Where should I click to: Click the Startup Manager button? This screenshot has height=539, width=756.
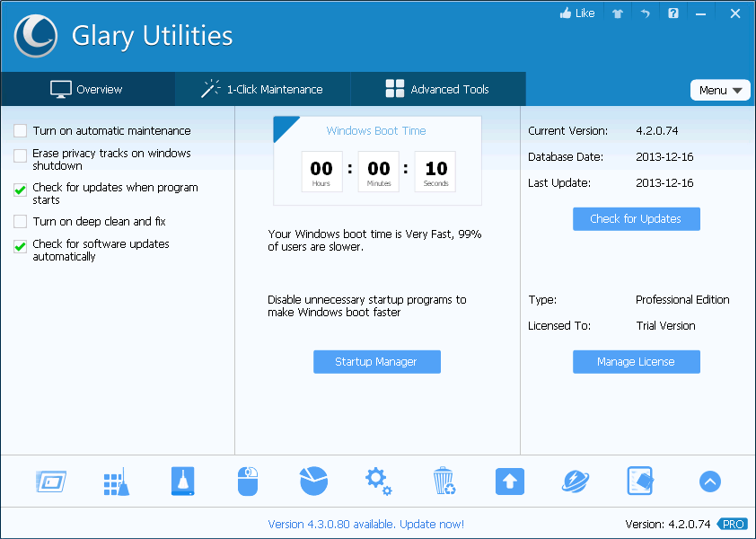(376, 362)
